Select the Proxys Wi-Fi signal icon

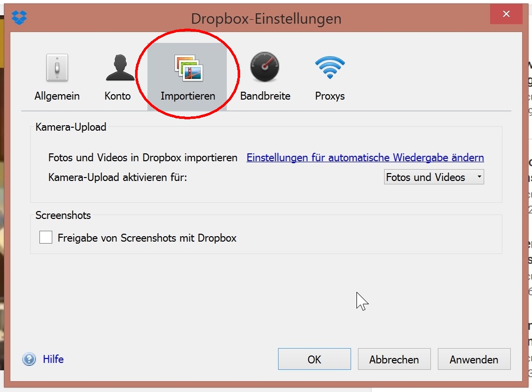point(330,68)
